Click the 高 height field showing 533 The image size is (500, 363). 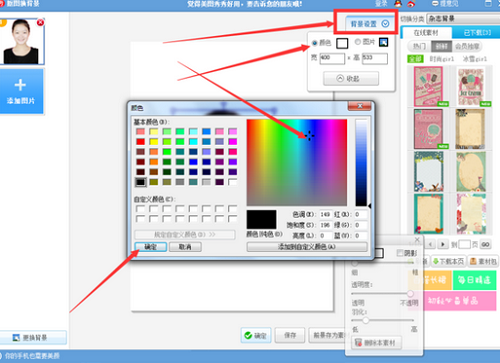point(375,59)
